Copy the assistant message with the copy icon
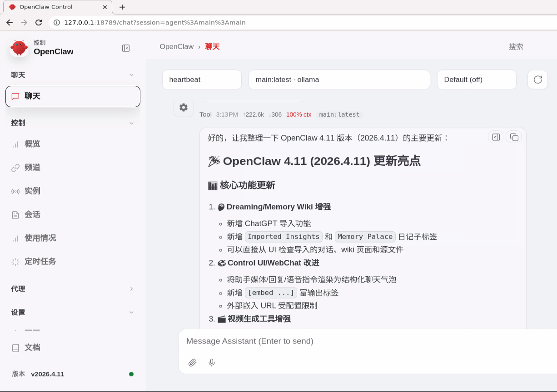This screenshot has width=557, height=392. tap(514, 137)
